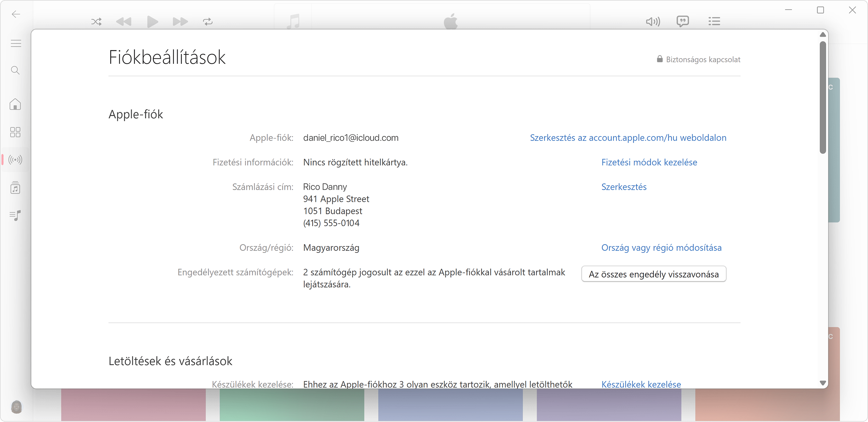Click the Letöltések és vásárlások heading

pyautogui.click(x=170, y=361)
